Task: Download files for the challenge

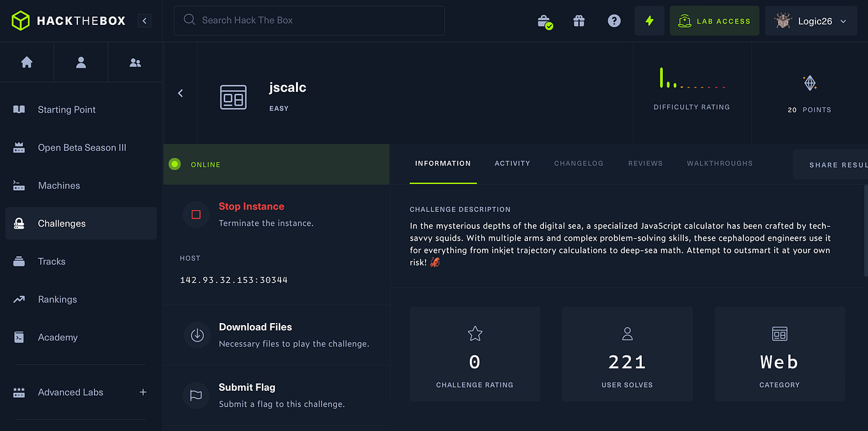Action: click(x=255, y=326)
